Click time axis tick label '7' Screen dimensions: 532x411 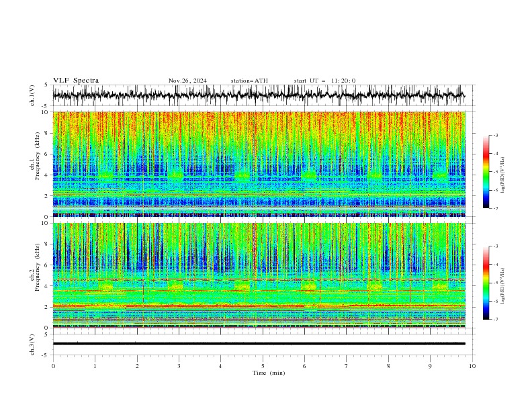[x=347, y=366]
